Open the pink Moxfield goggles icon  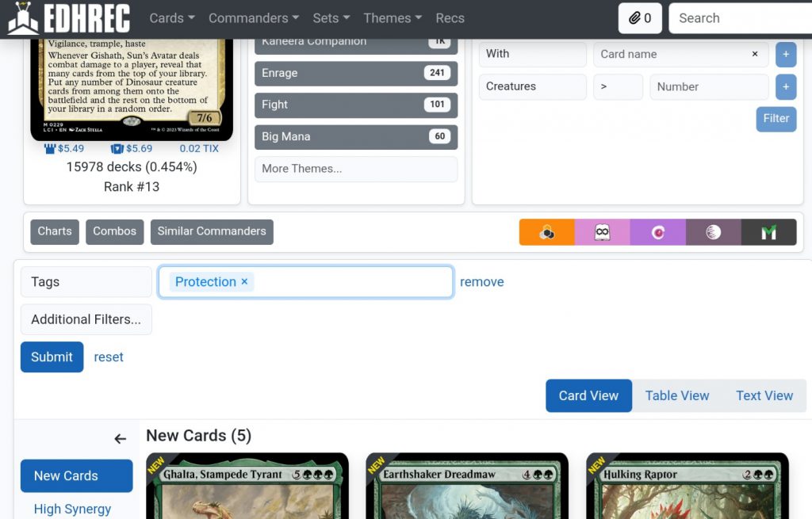pos(602,232)
